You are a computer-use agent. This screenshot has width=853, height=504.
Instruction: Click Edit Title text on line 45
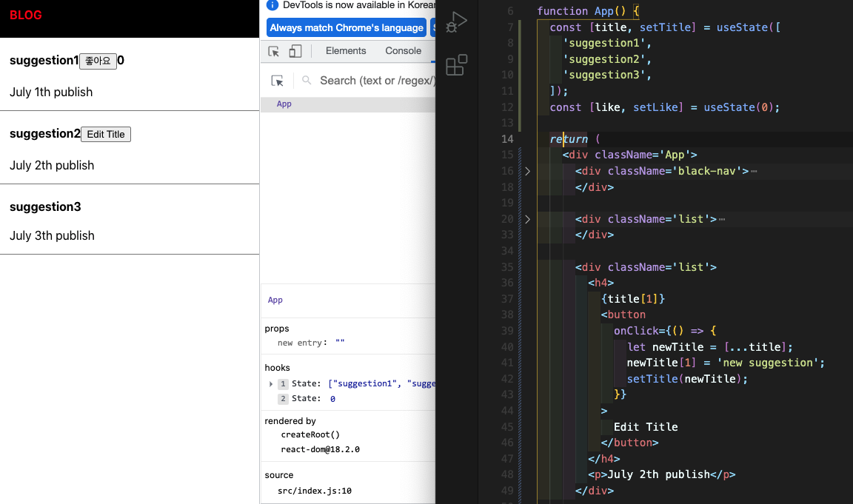point(646,427)
